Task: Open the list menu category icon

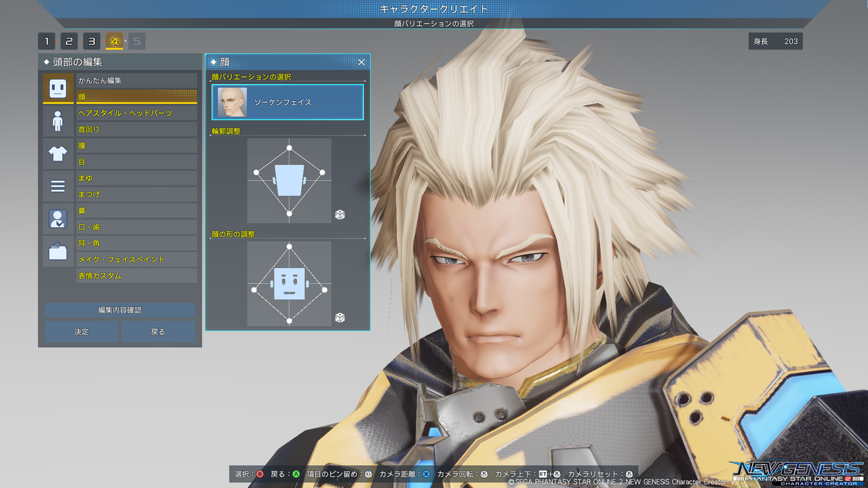Action: [58, 186]
